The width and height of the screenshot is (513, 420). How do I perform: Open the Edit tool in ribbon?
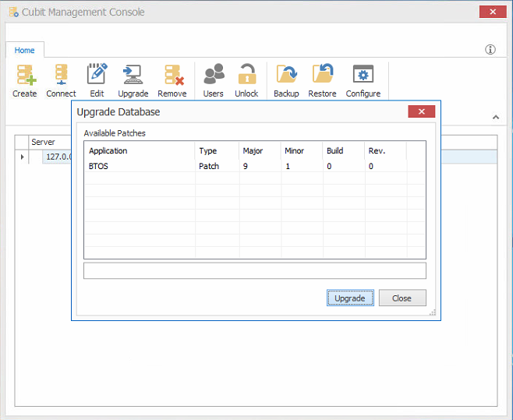[97, 76]
